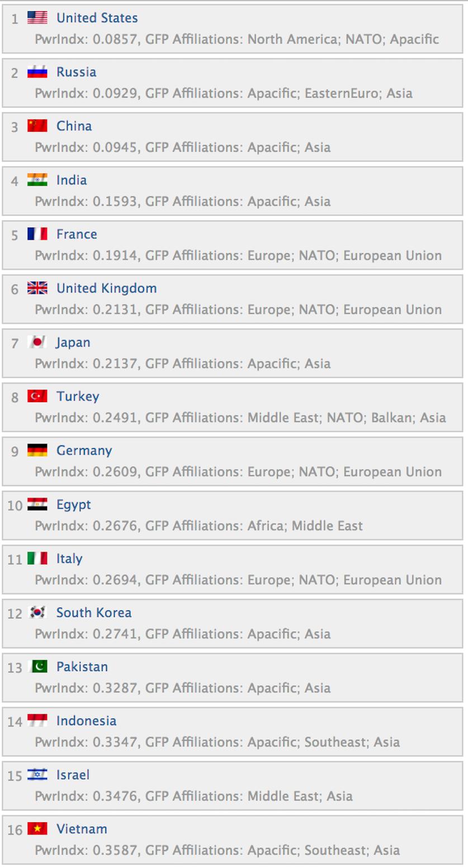Click the China flag icon
The image size is (468, 868).
point(37,126)
